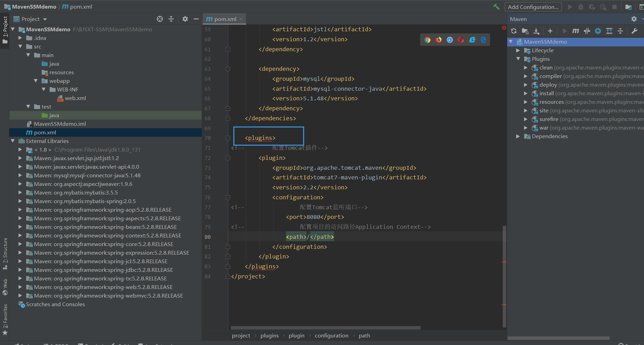Viewport: 644px width, 345px height.
Task: Click configuration breadcrumb at editor bottom
Action: tap(331, 335)
